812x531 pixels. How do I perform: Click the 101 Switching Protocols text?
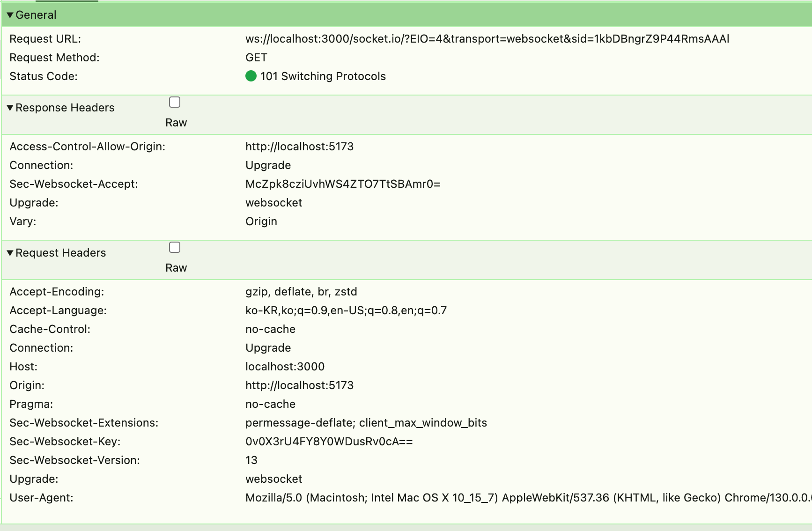point(323,76)
